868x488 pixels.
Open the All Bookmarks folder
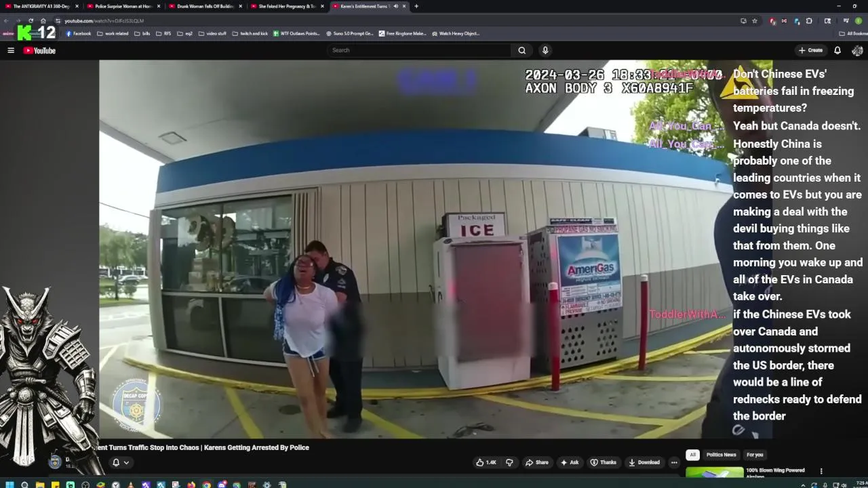(x=853, y=33)
